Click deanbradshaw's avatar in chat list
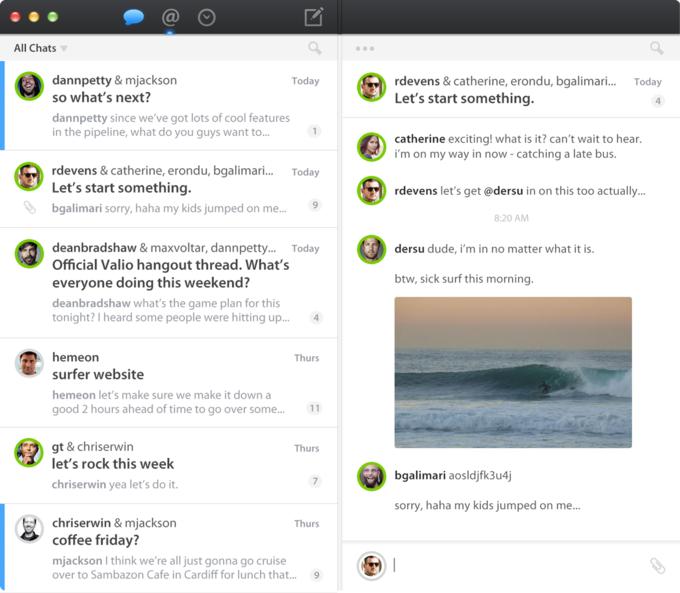680x593 pixels. pyautogui.click(x=29, y=253)
